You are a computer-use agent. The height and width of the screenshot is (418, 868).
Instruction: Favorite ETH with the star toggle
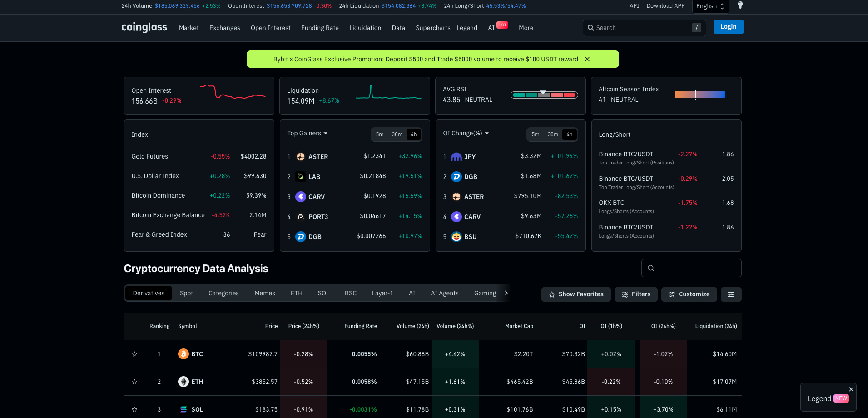[134, 382]
